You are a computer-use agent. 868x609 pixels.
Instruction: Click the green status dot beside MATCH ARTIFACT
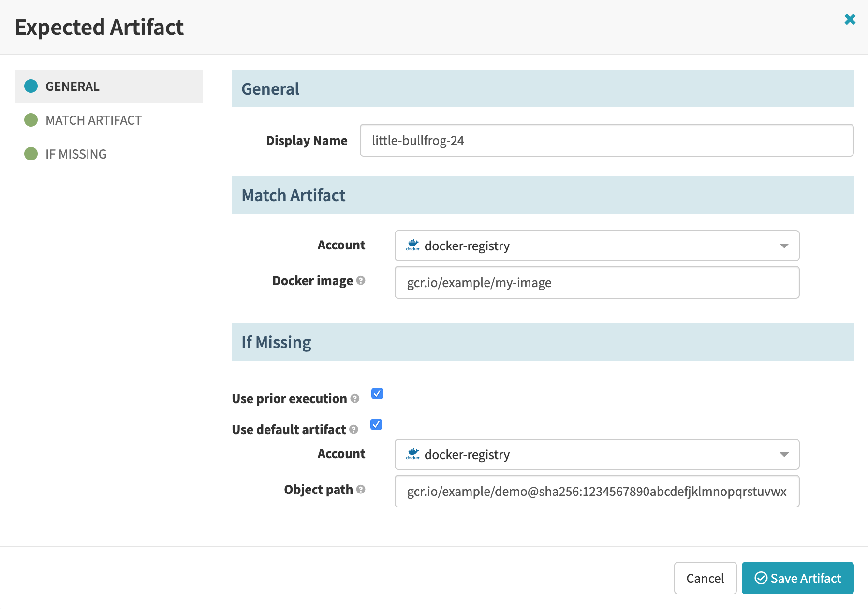point(31,120)
